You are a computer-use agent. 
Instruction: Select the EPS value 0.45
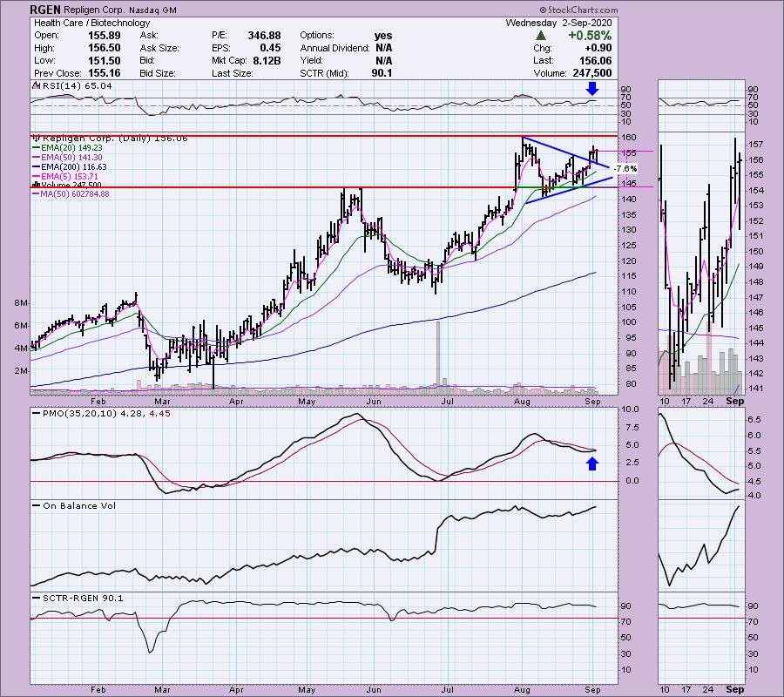click(x=270, y=48)
